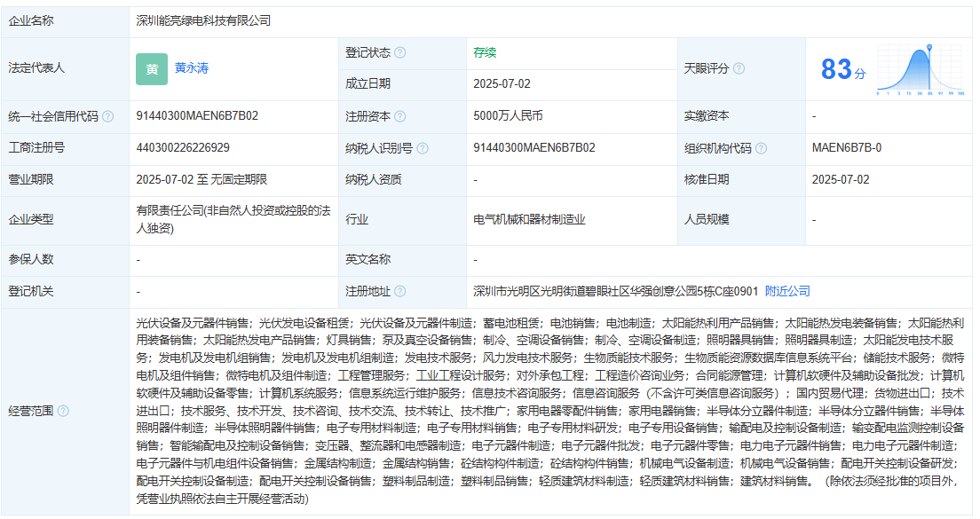Click the info icon next to 统一社会信用代码

pyautogui.click(x=108, y=116)
